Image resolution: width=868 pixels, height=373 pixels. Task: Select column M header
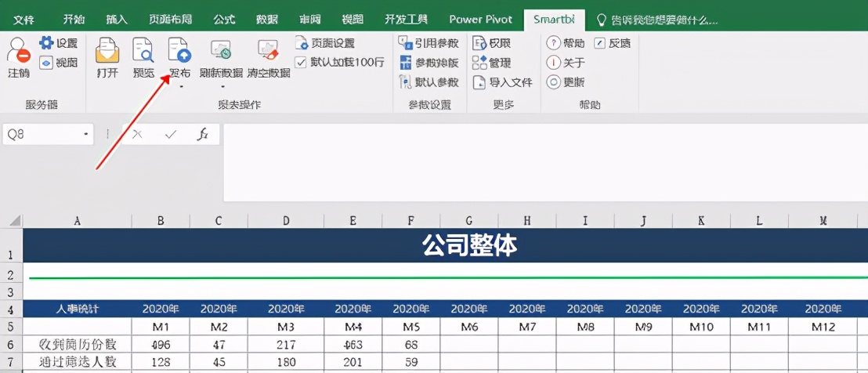point(823,221)
